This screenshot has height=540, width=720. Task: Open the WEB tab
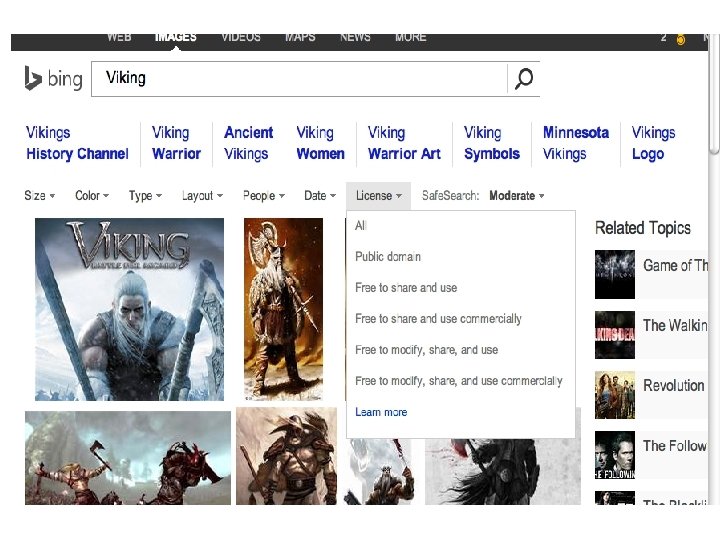click(119, 38)
